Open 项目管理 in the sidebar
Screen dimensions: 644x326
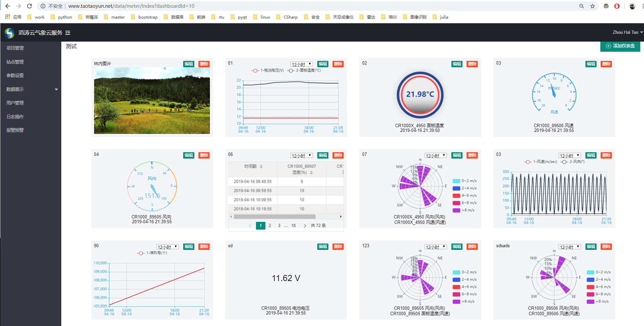[15, 48]
